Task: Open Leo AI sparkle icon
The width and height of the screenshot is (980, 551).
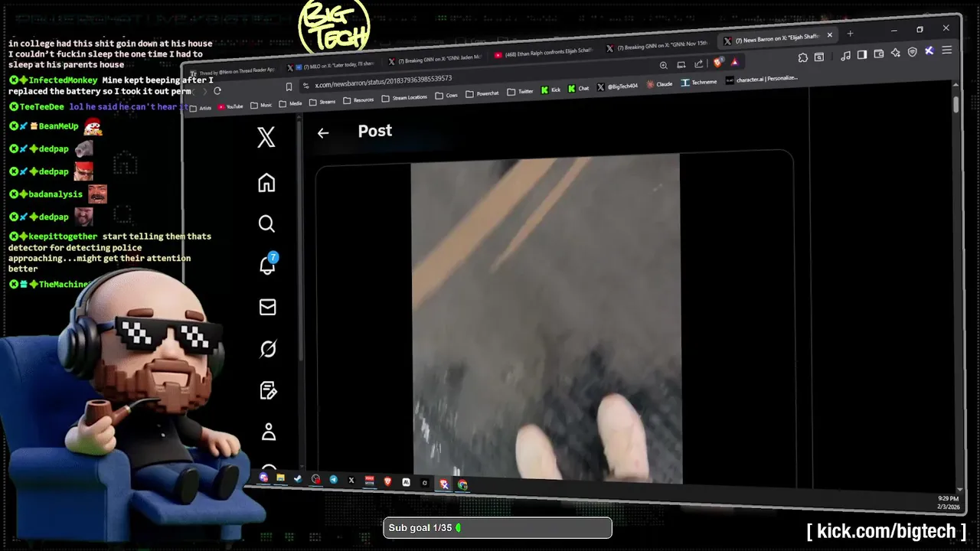Action: [895, 53]
